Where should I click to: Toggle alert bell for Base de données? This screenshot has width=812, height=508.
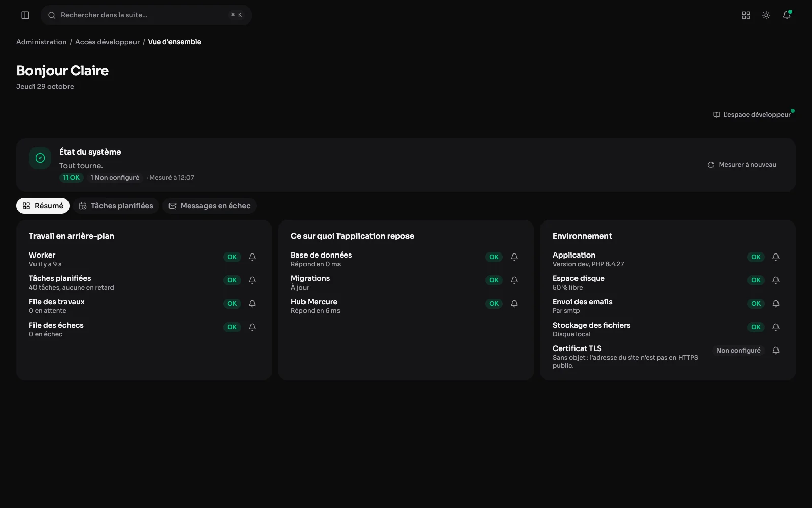click(514, 257)
